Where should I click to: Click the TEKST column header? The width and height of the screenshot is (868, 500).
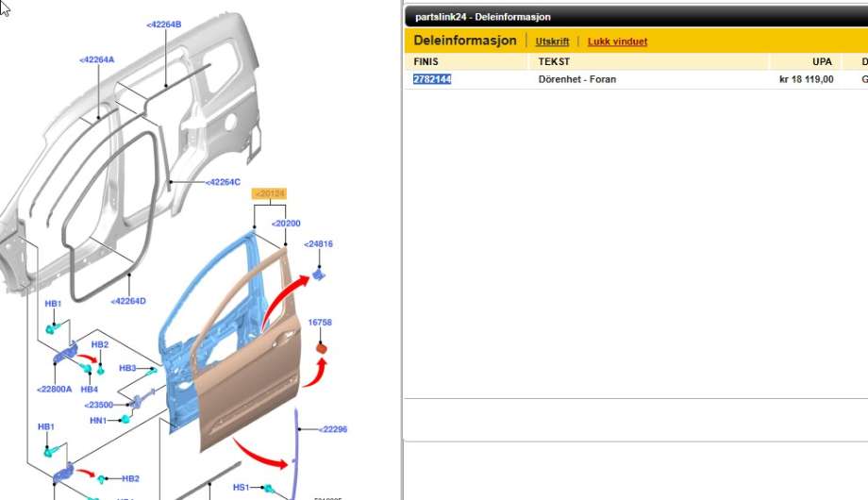554,61
